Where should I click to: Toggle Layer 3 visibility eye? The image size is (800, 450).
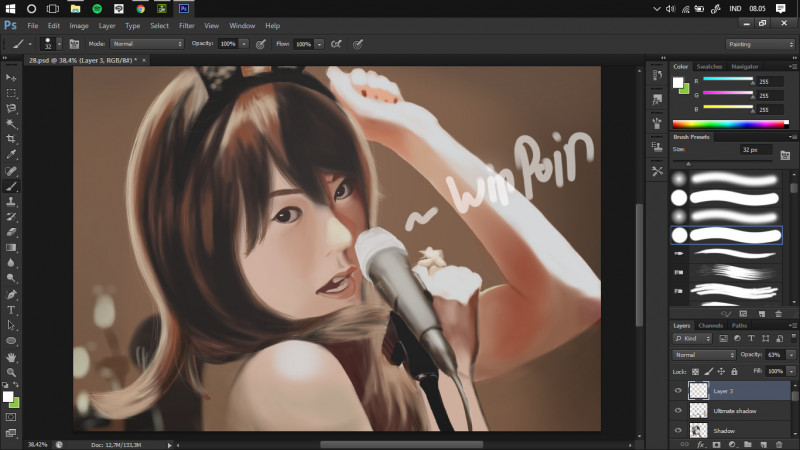pos(678,391)
